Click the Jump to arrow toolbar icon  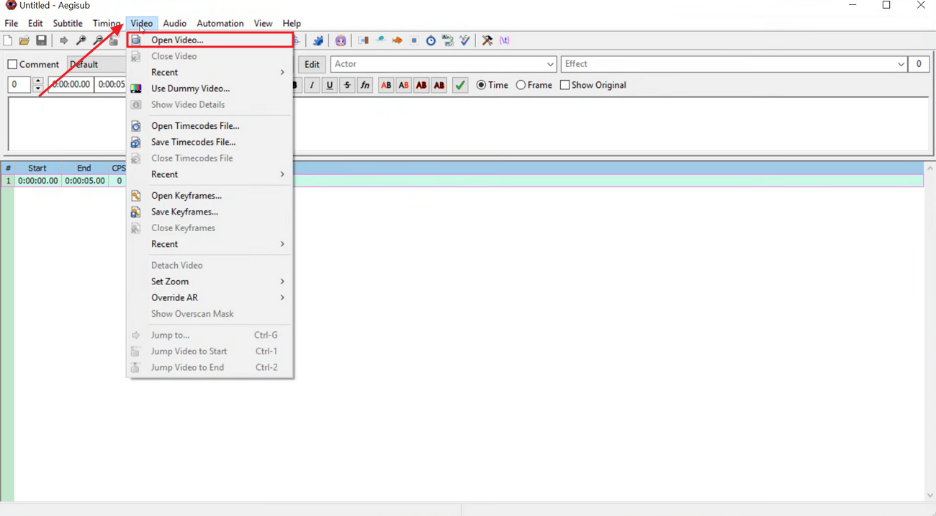(x=63, y=41)
